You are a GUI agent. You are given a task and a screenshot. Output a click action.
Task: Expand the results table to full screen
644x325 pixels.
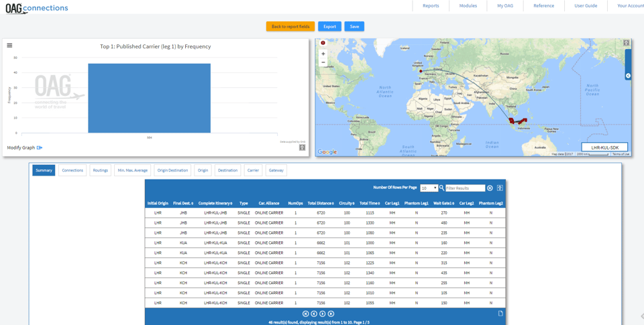(x=500, y=188)
